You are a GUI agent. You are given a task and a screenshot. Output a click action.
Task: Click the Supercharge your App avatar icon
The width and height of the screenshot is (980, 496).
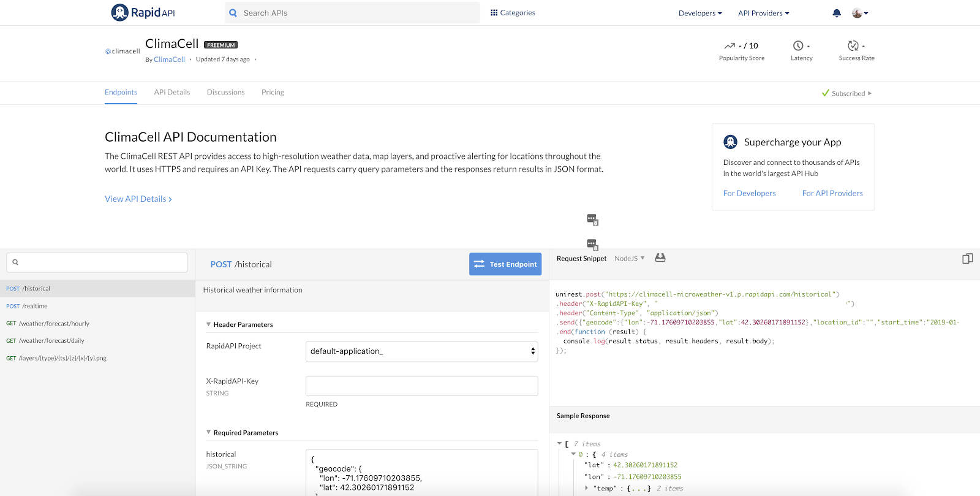click(730, 142)
